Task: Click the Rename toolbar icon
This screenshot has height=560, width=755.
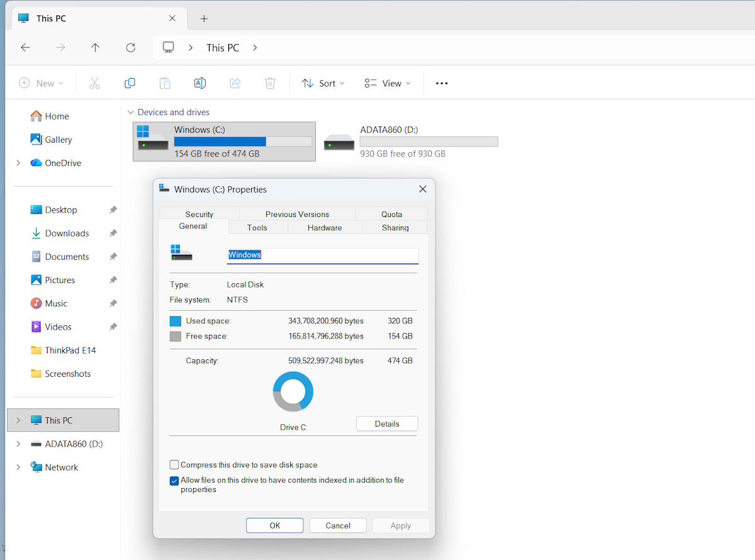Action: click(x=199, y=83)
